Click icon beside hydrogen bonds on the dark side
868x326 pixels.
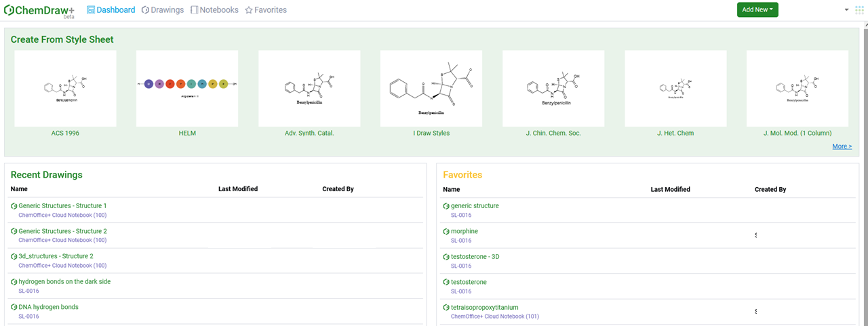(14, 281)
